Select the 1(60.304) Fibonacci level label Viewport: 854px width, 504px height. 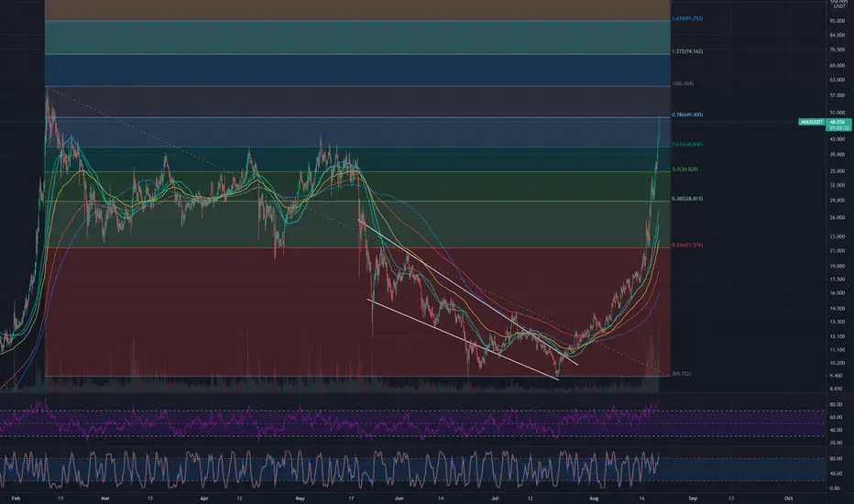(683, 84)
